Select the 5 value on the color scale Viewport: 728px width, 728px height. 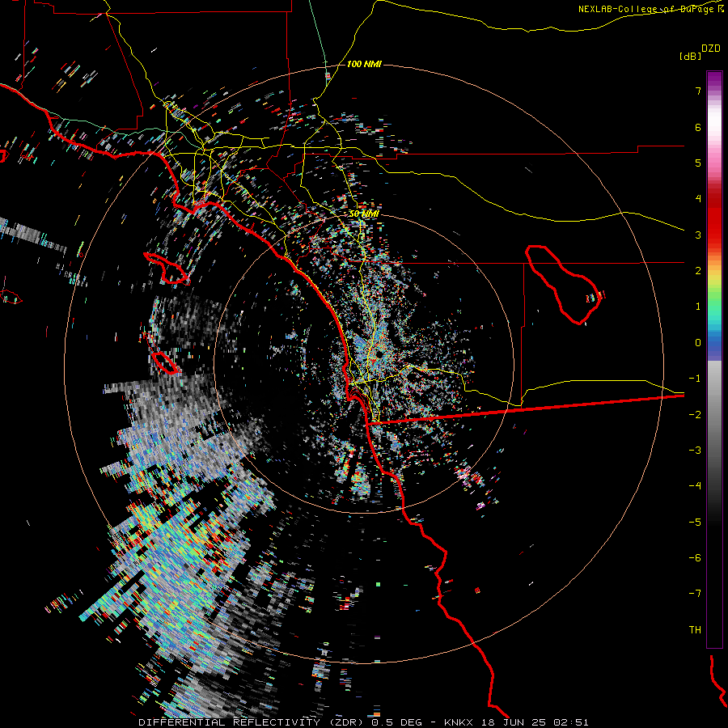[x=698, y=163]
